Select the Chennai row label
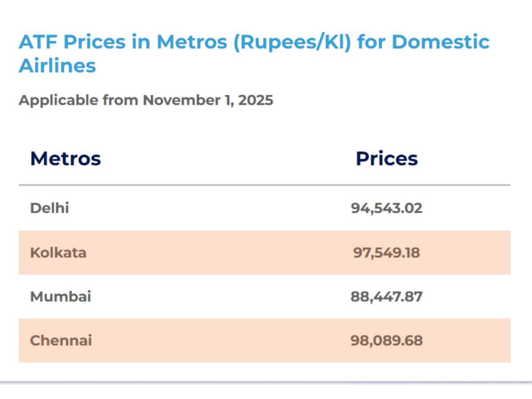 tap(61, 340)
